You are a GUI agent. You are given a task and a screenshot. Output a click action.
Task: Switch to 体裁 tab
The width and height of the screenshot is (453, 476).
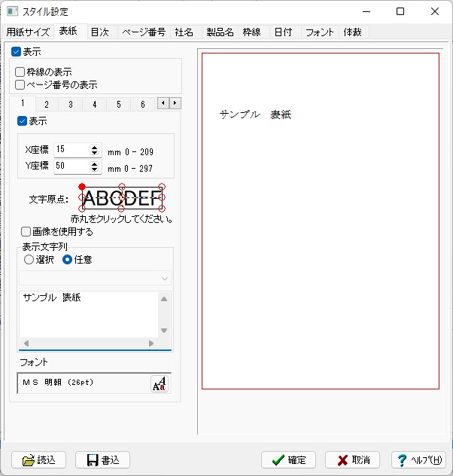[x=352, y=32]
